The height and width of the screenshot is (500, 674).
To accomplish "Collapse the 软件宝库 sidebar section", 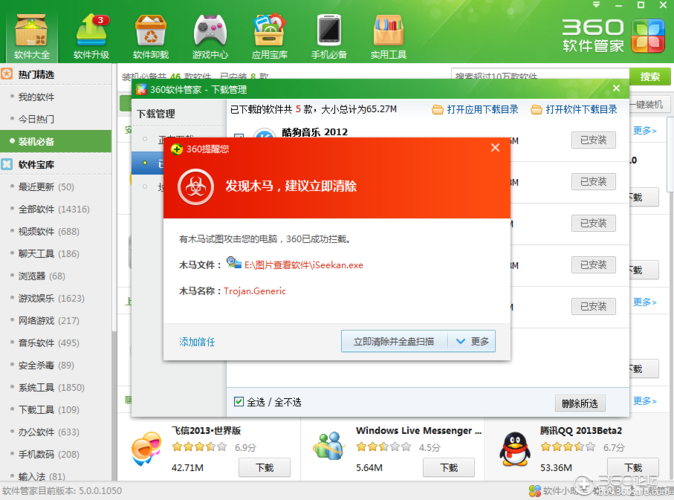I will click(x=36, y=164).
